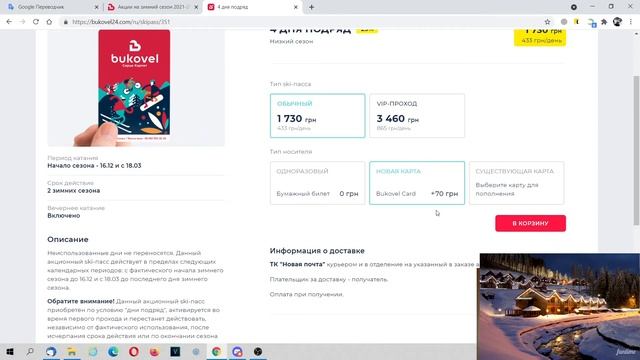Click the yellow extension icon in toolbar
The height and width of the screenshot is (360, 640).
pos(576,22)
